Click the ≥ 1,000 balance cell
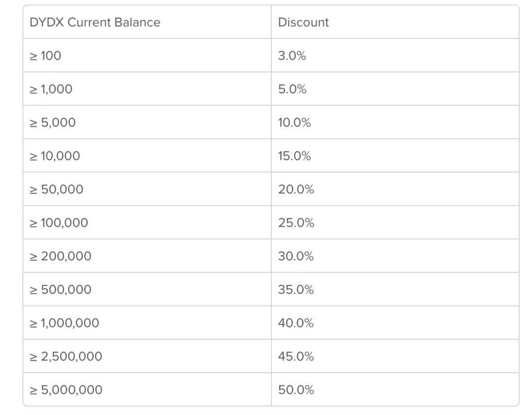Image resolution: width=532 pixels, height=415 pixels. point(147,89)
